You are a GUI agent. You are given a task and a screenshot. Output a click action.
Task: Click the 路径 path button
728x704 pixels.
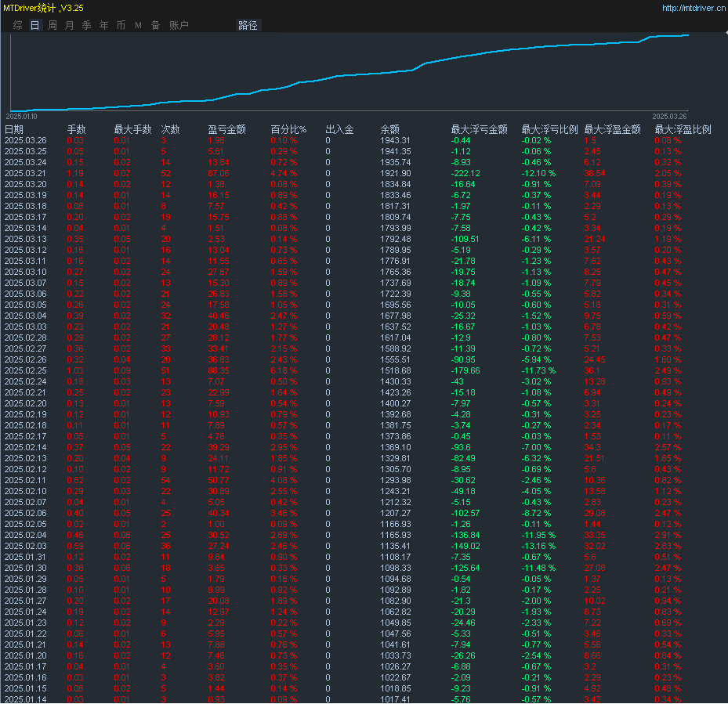coord(248,25)
